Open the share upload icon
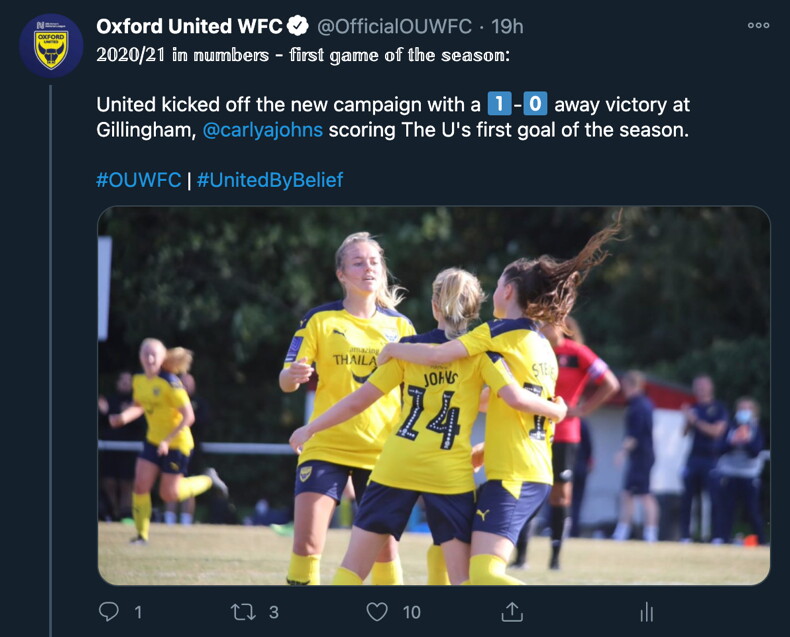790x637 pixels. pyautogui.click(x=512, y=611)
